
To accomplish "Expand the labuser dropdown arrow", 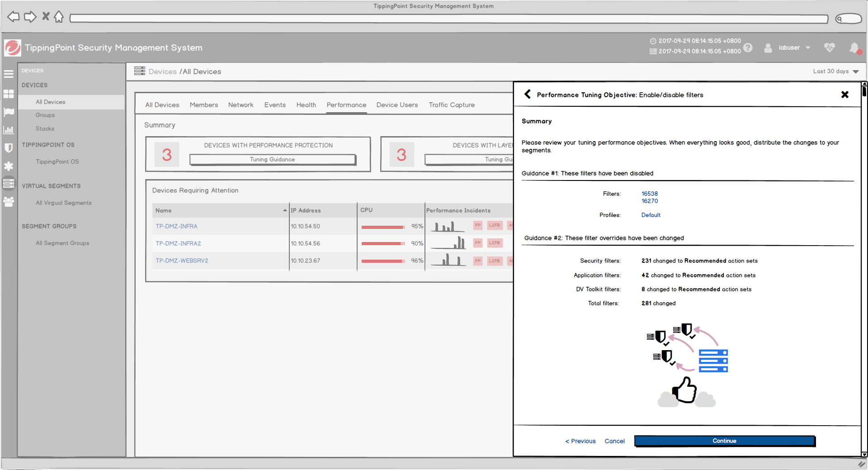I will (x=808, y=47).
